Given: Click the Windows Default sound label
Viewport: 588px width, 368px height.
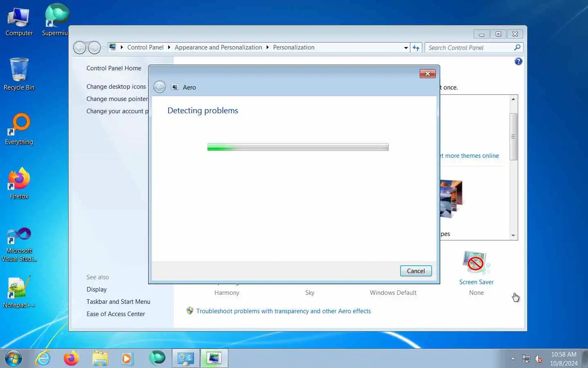Looking at the screenshot, I should pos(393,293).
